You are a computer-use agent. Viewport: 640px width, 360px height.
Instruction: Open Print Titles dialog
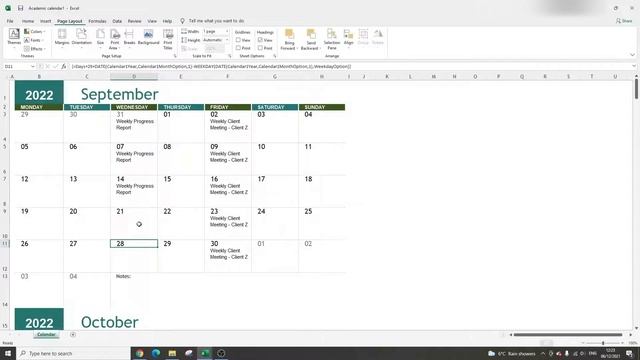pos(168,39)
